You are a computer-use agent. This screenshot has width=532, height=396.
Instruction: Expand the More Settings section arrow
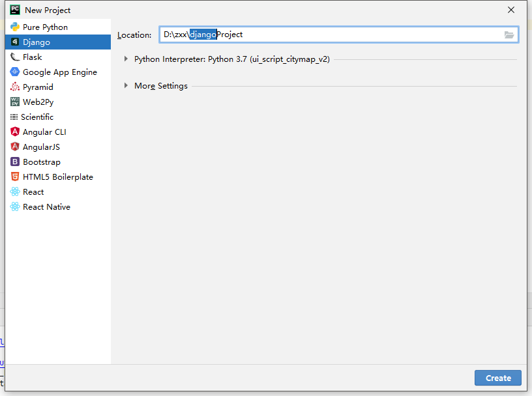126,85
